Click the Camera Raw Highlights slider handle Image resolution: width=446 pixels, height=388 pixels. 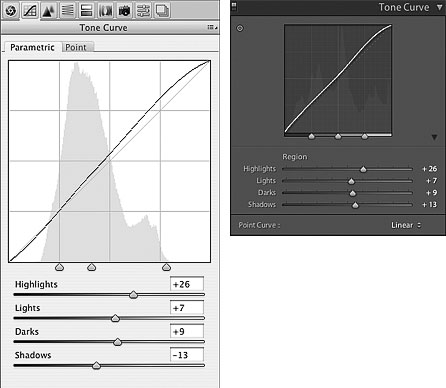pos(133,295)
